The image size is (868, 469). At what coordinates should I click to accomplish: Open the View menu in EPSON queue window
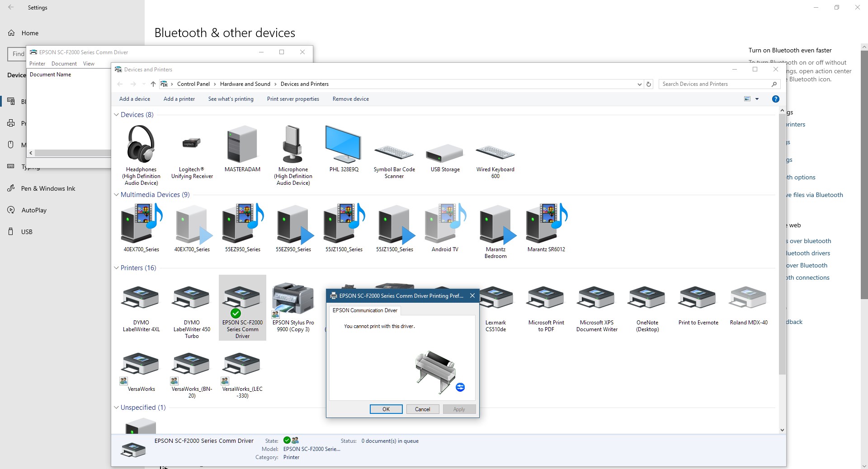coord(89,64)
